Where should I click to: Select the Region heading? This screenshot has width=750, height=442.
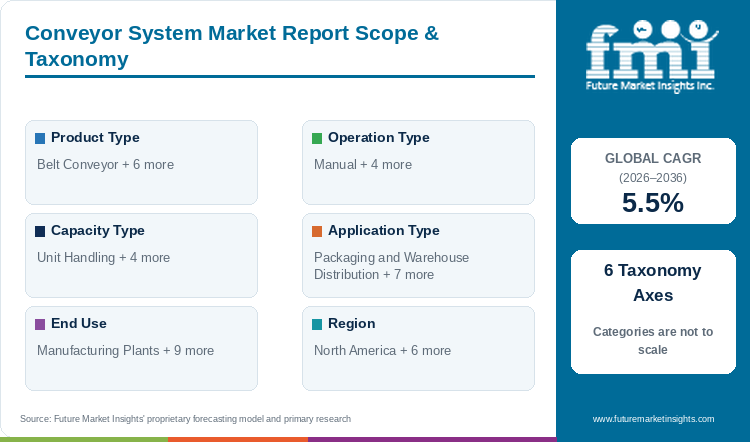tap(352, 323)
